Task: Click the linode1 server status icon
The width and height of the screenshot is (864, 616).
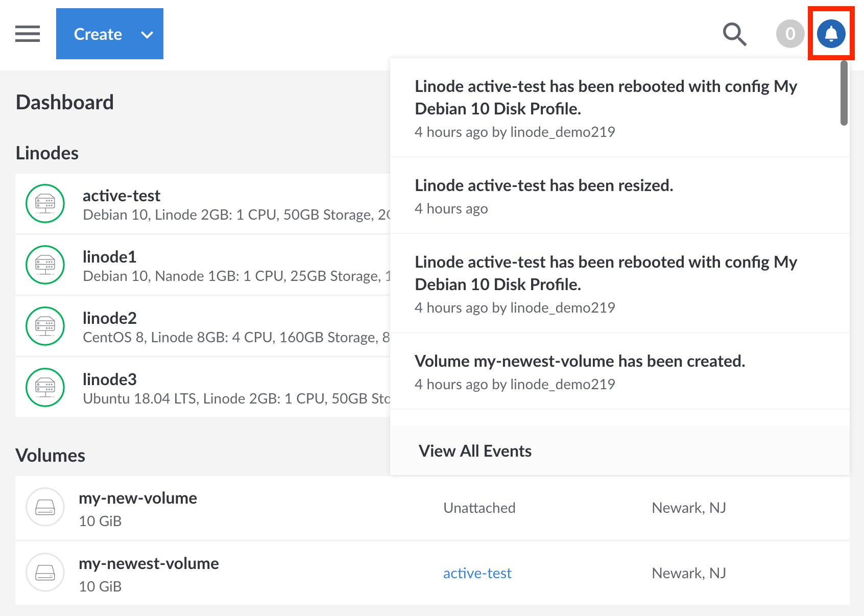Action: tap(45, 265)
